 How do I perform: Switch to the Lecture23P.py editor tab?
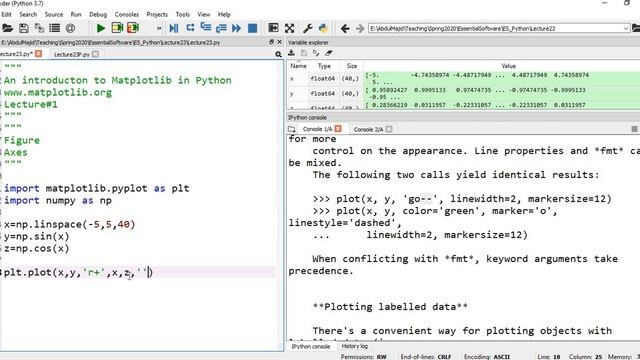(72, 54)
